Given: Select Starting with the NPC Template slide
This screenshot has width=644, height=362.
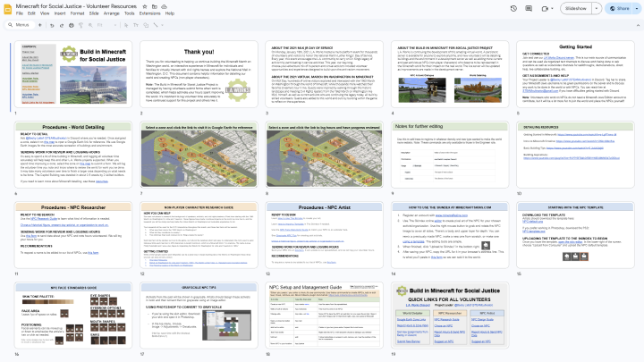Looking at the screenshot, I should point(575,235).
